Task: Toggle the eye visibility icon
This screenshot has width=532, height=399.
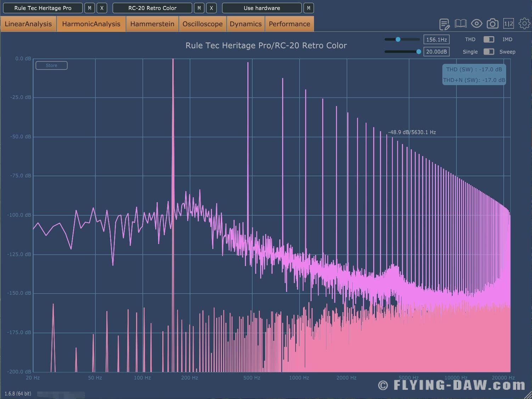Action: [x=476, y=24]
